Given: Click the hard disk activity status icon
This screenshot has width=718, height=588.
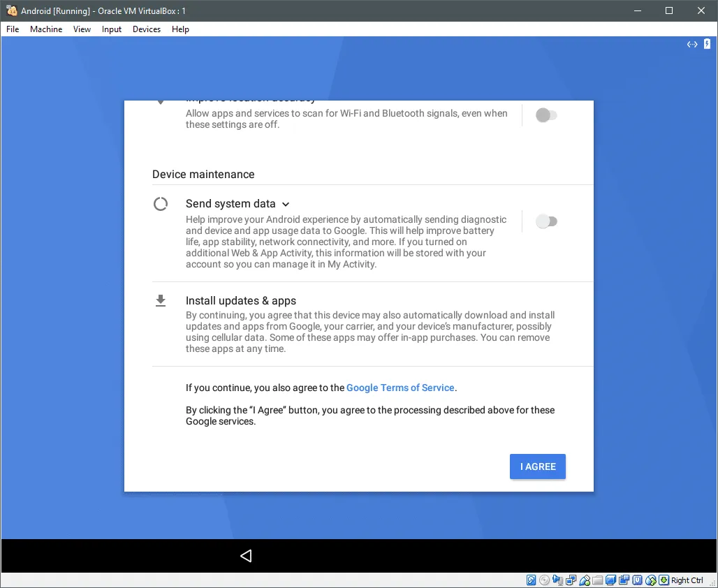Looking at the screenshot, I should tap(532, 580).
